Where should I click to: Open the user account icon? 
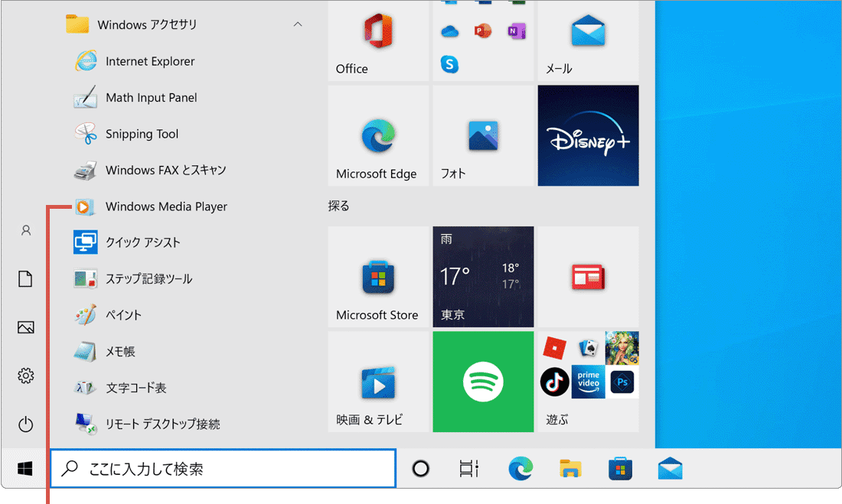pyautogui.click(x=25, y=230)
